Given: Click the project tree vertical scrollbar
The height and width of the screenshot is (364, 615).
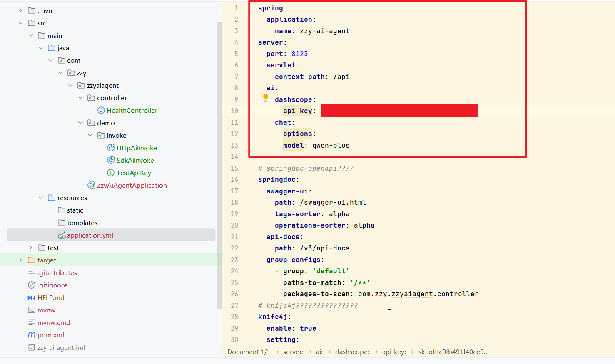Looking at the screenshot, I should click(x=219, y=166).
